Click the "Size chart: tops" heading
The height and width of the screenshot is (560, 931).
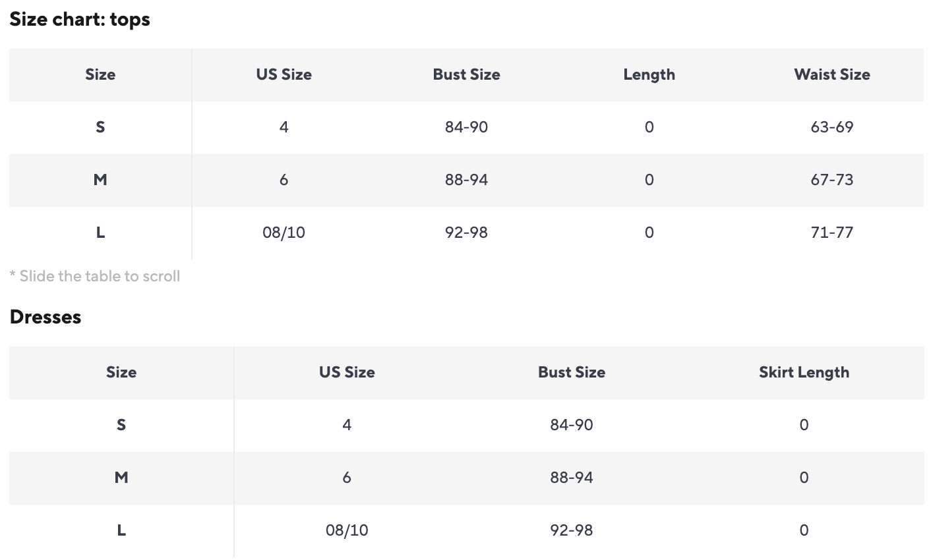pyautogui.click(x=80, y=20)
